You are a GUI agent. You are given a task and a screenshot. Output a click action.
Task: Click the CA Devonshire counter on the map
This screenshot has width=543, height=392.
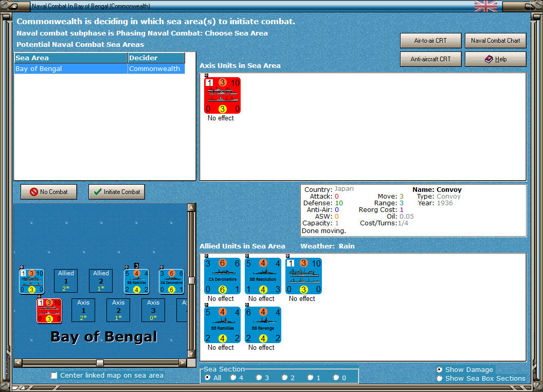click(171, 281)
